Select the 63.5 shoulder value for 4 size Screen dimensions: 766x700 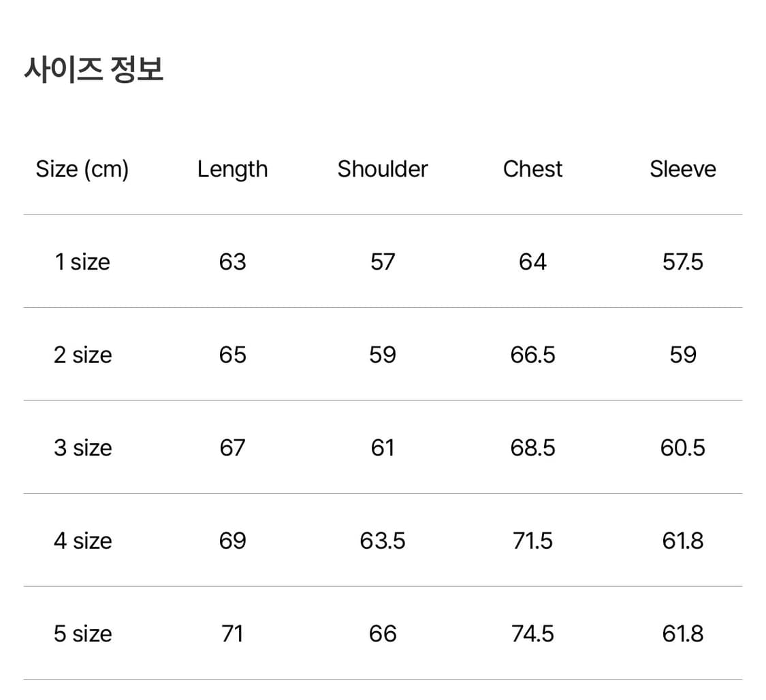click(383, 541)
